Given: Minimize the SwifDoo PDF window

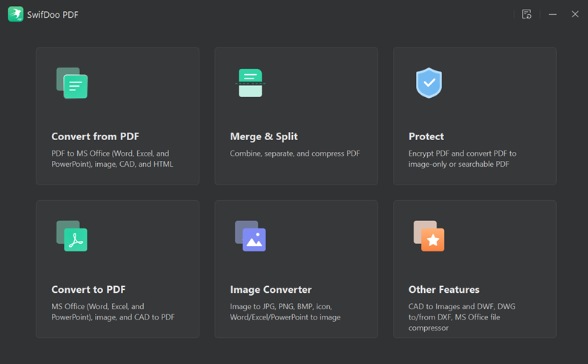Looking at the screenshot, I should 552,14.
